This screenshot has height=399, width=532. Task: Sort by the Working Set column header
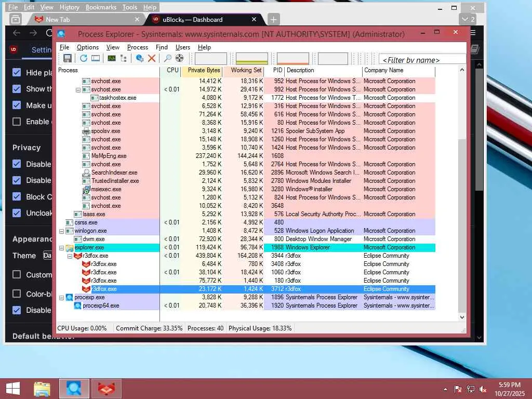[243, 70]
